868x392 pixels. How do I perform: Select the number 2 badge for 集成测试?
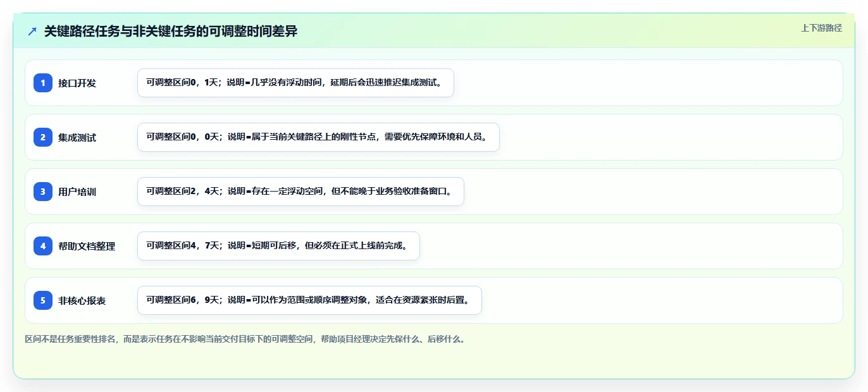43,137
